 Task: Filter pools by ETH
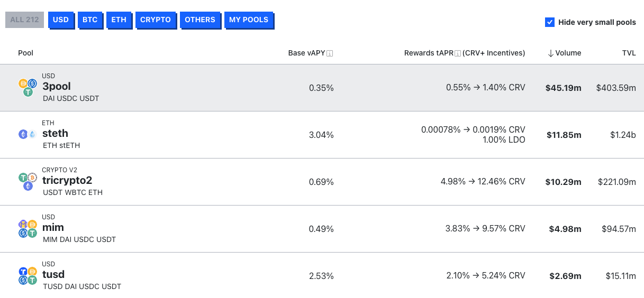pyautogui.click(x=119, y=20)
